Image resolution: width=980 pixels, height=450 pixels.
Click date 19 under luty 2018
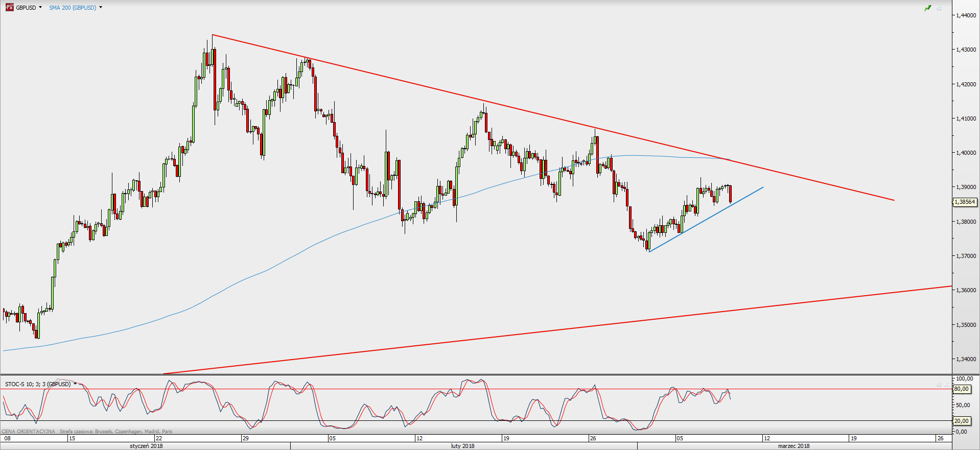click(x=506, y=438)
